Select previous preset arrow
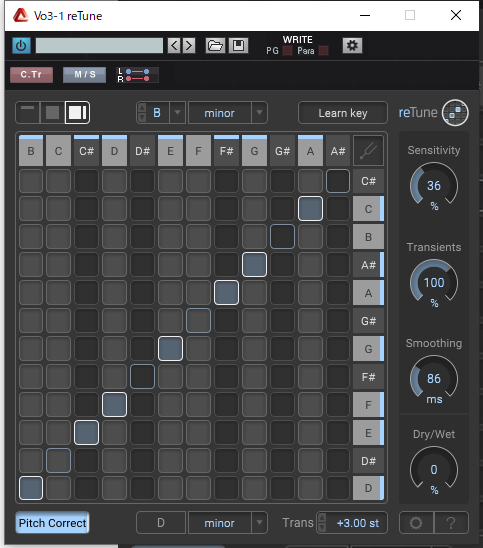Image resolution: width=483 pixels, height=548 pixels. point(174,45)
